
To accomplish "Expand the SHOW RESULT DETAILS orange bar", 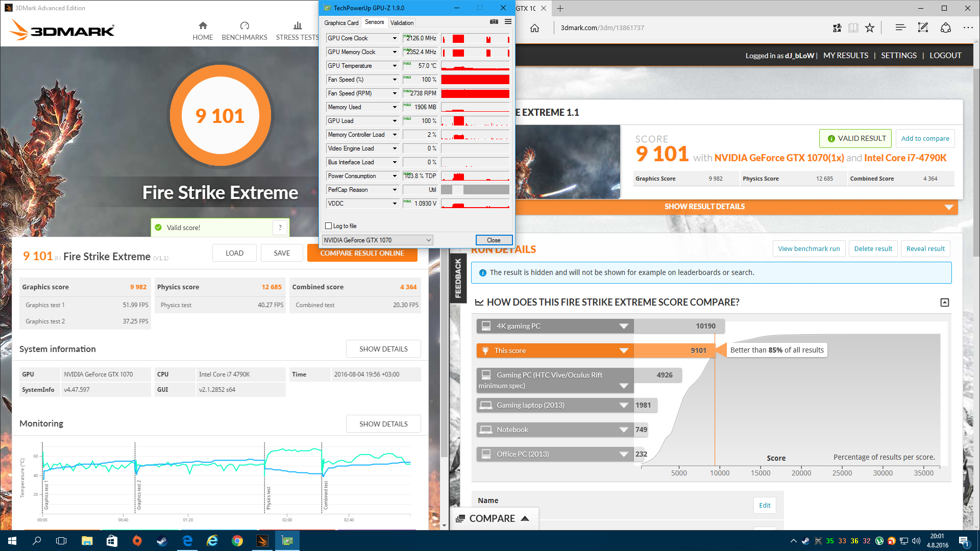I will click(736, 207).
